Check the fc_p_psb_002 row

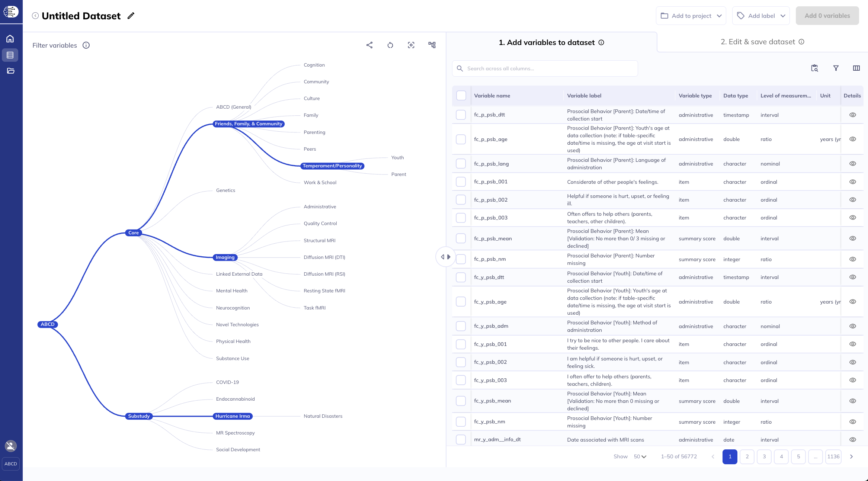pos(461,200)
